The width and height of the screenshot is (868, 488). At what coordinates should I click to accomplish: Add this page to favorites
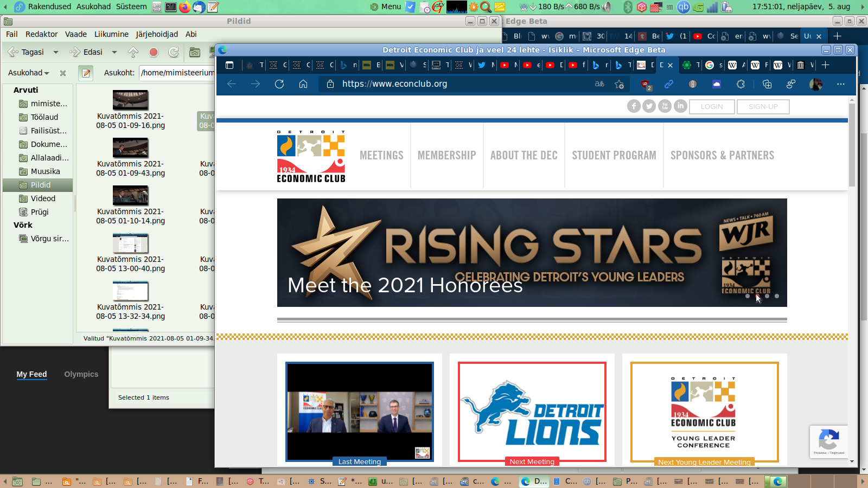click(619, 84)
